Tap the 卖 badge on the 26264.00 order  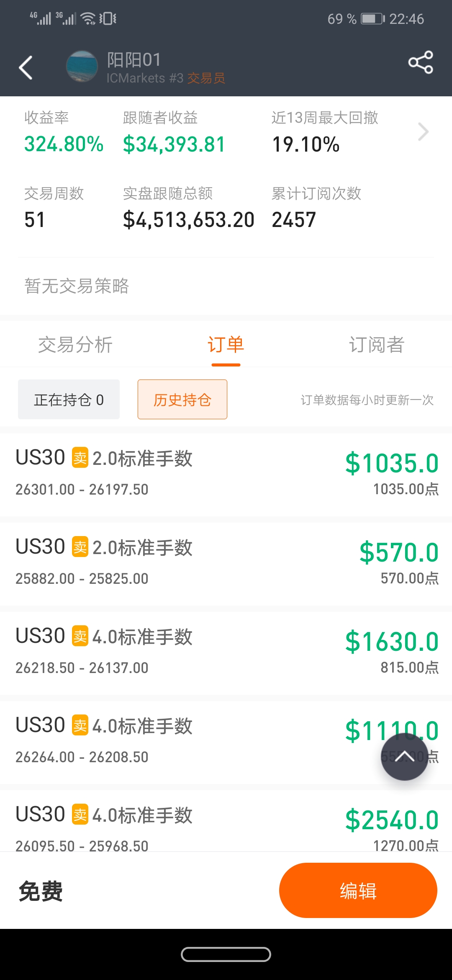click(80, 725)
